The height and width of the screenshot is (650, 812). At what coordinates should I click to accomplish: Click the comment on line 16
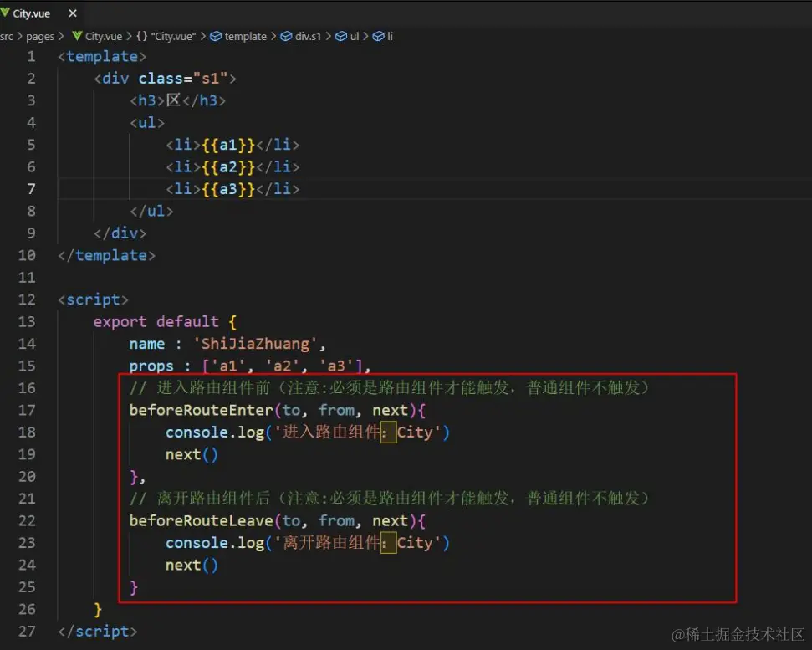pyautogui.click(x=389, y=388)
